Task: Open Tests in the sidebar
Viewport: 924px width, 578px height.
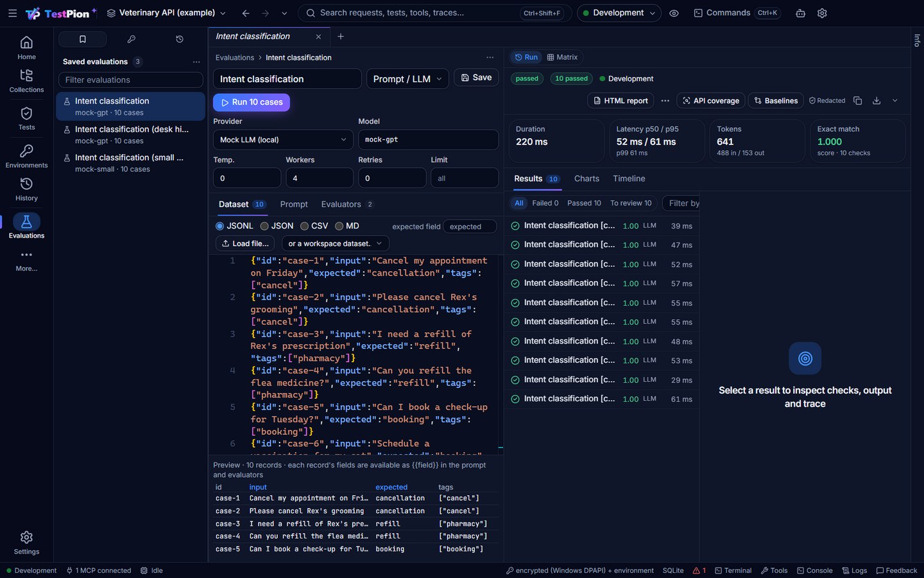Action: [26, 119]
